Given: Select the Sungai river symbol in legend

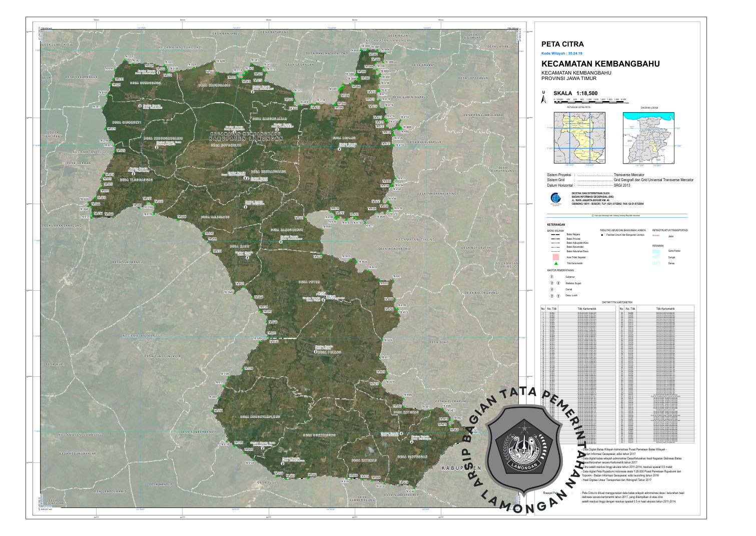Looking at the screenshot, I should (656, 257).
